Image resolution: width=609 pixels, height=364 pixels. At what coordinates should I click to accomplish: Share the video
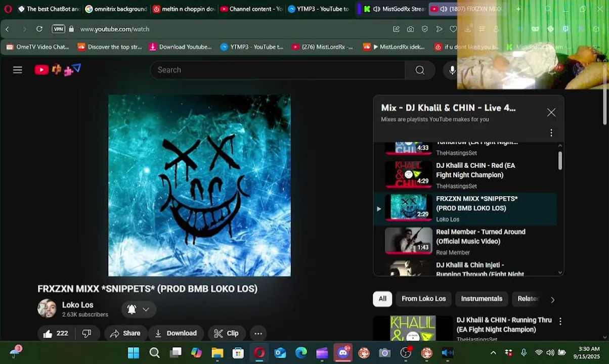click(125, 333)
